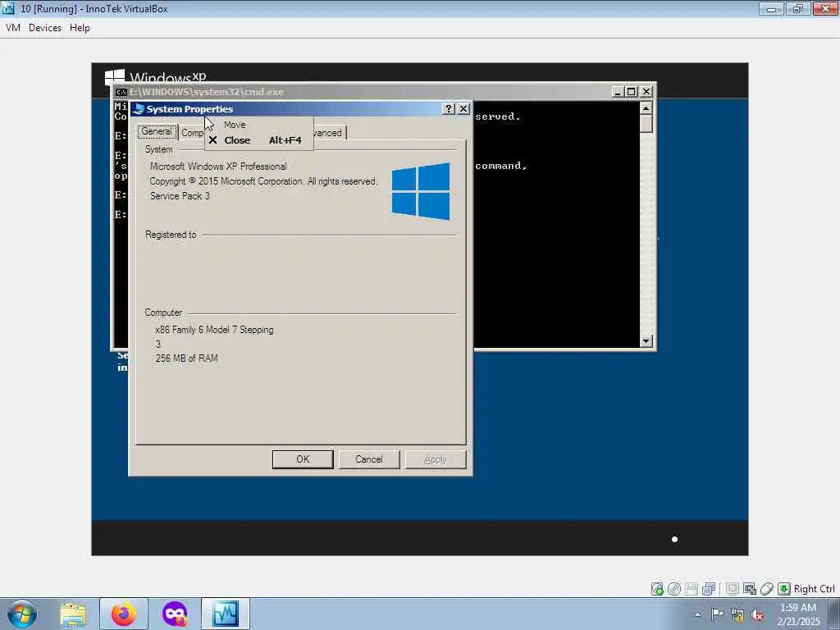Image resolution: width=840 pixels, height=630 pixels.
Task: Close the System Properties dialog with X
Action: pyautogui.click(x=463, y=109)
